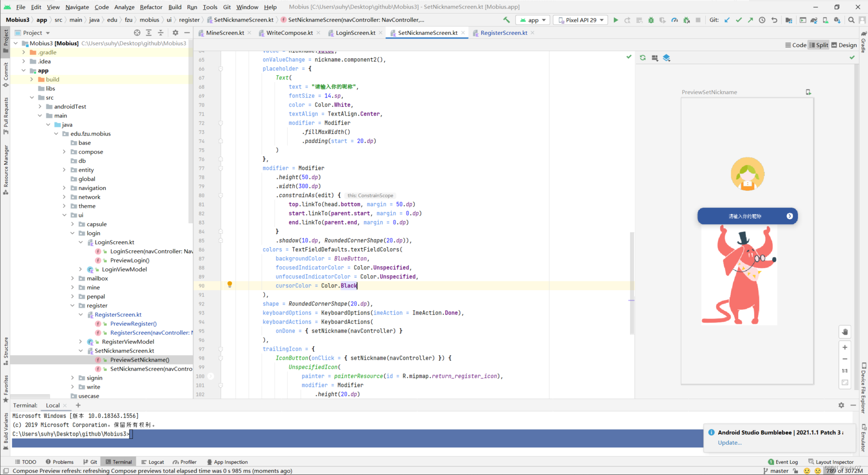
Task: Open the Problems tool window
Action: [59, 462]
